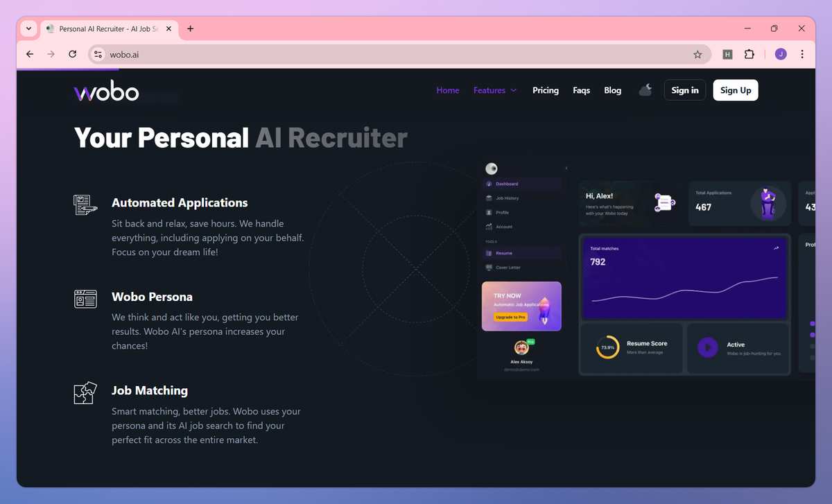Viewport: 832px width, 504px height.
Task: Click the wobo logo
Action: pos(106,91)
